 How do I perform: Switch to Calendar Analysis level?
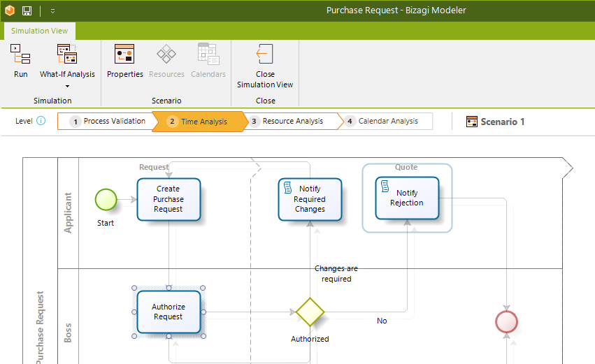pos(387,122)
